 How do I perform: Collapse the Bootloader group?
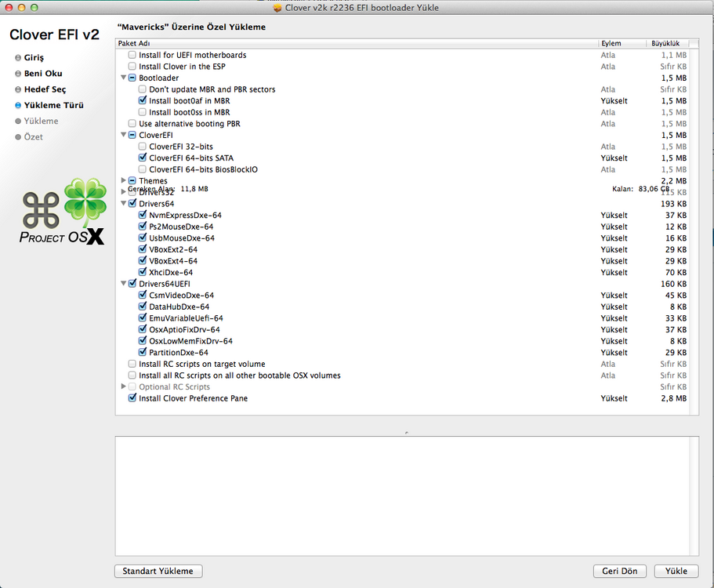tap(123, 78)
